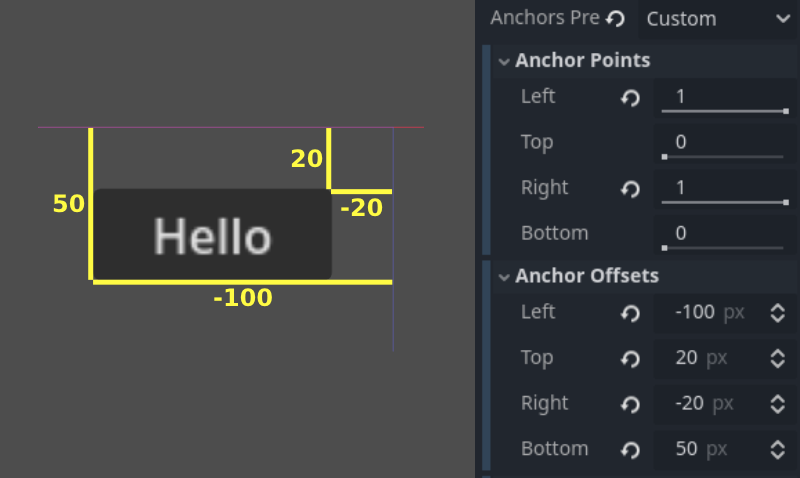Reset the Left anchor offset
Screen dimensions: 800x478
[630, 313]
